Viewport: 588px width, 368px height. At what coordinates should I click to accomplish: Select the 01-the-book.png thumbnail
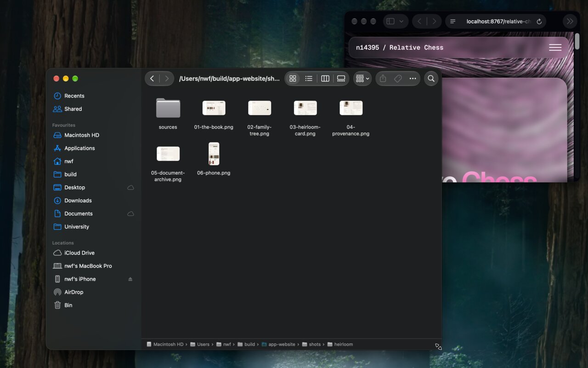(x=214, y=108)
